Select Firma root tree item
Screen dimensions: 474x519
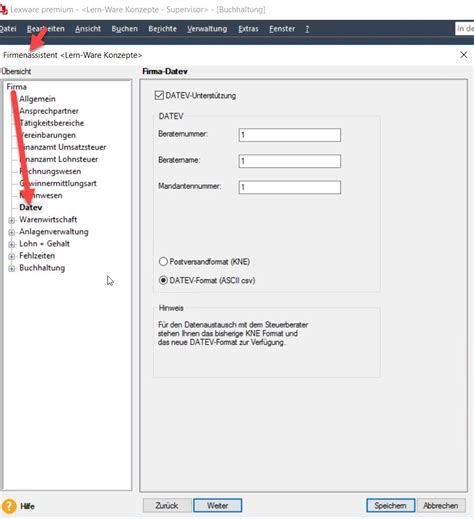[16, 87]
